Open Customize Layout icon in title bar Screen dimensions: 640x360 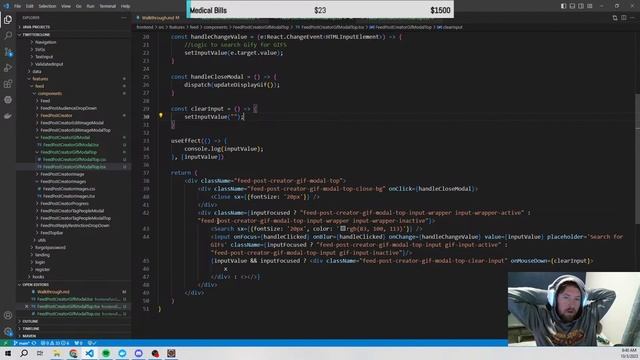click(590, 6)
